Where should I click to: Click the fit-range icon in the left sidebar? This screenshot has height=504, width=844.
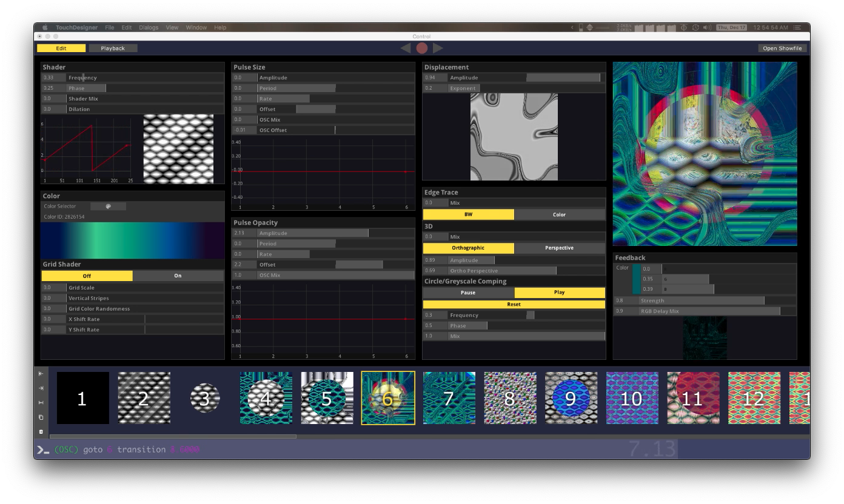point(41,402)
